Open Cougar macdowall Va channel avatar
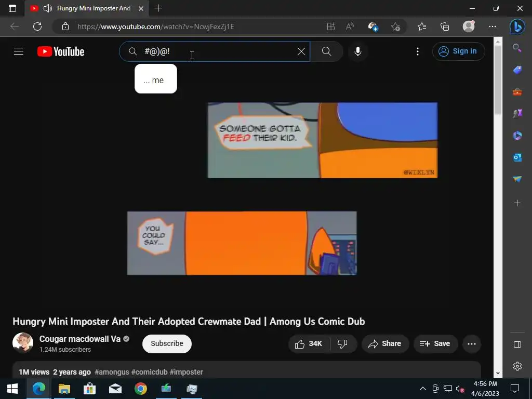This screenshot has width=532, height=399. 23,343
